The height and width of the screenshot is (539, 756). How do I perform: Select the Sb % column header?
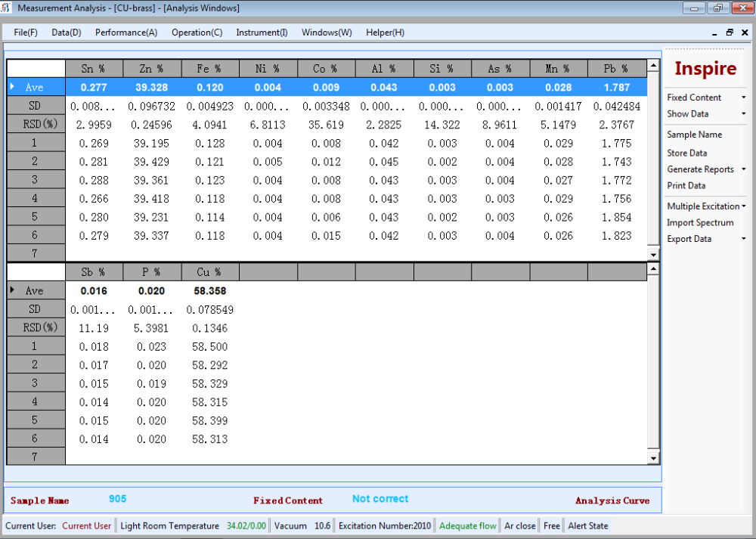[94, 272]
